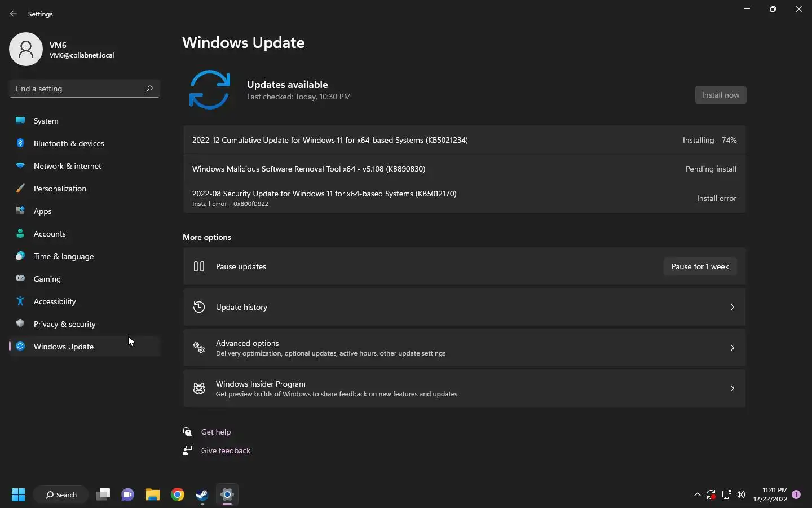
Task: Switch to the Accounts section
Action: click(85, 234)
